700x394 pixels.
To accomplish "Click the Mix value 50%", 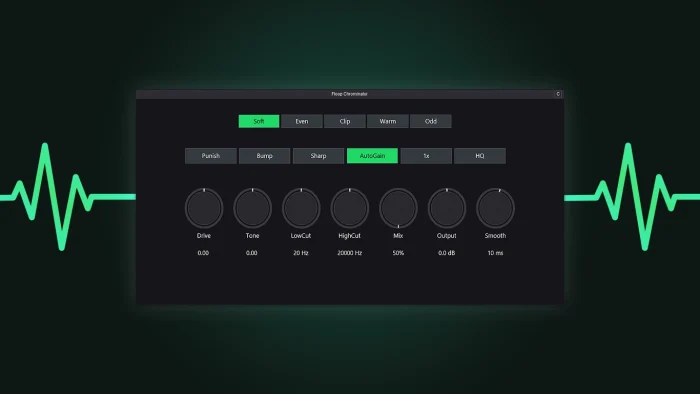I will tap(398, 253).
